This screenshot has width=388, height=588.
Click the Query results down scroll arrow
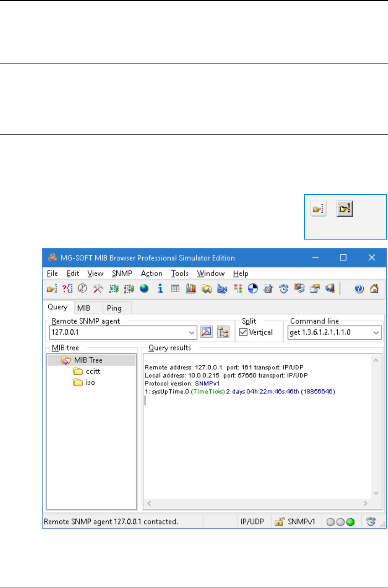point(376,493)
